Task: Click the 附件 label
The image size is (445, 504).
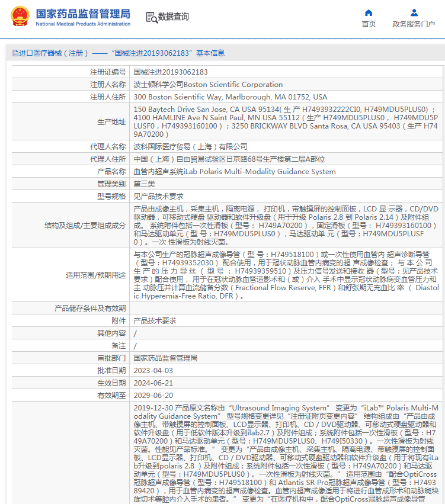Action: tap(119, 321)
